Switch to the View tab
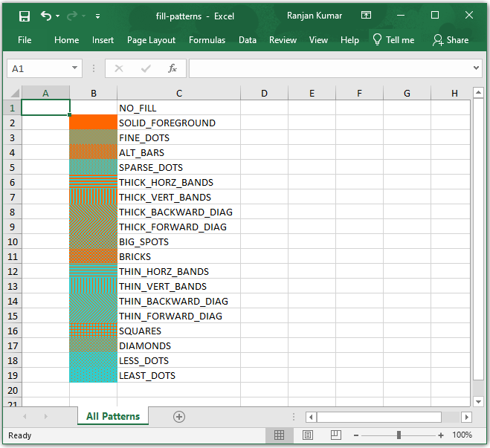490x448 pixels. (x=318, y=40)
